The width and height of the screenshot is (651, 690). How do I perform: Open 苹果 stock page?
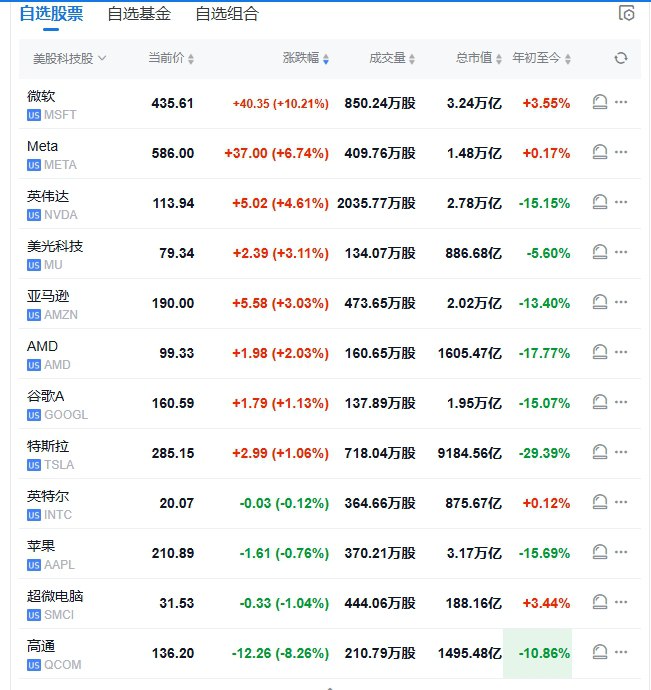point(41,546)
